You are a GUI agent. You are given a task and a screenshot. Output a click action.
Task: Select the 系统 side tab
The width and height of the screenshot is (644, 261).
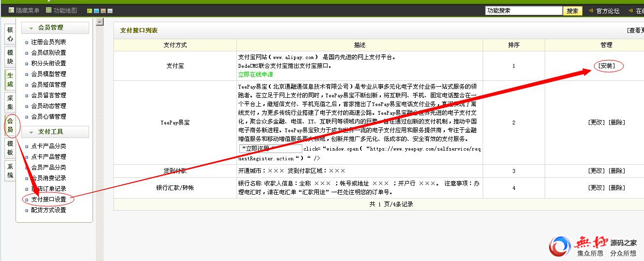[10, 170]
